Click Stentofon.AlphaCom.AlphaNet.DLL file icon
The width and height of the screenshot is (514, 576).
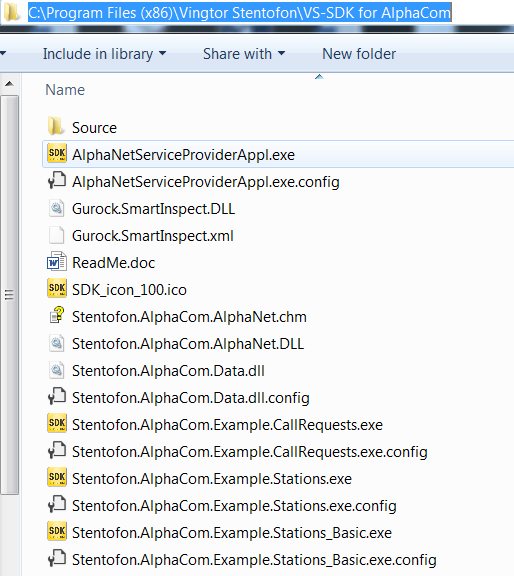coord(57,343)
